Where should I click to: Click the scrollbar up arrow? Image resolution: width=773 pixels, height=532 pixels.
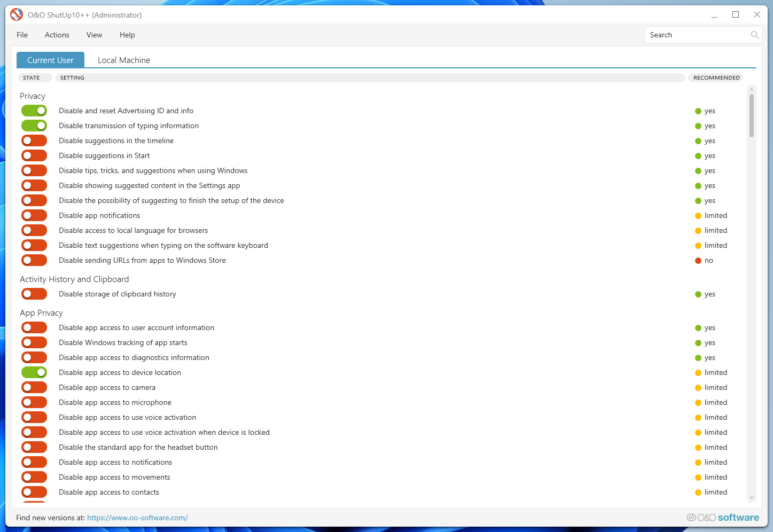point(752,89)
